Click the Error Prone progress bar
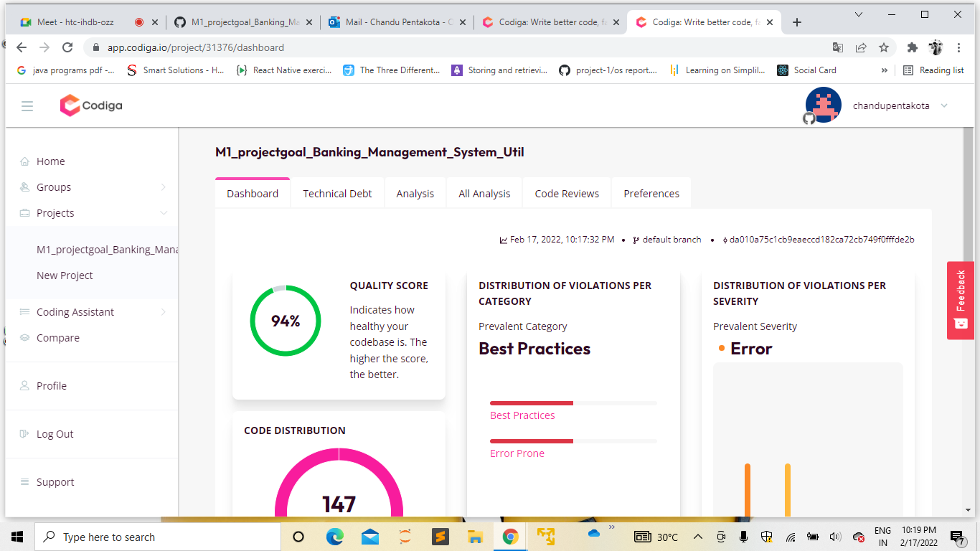This screenshot has width=980, height=551. 573,441
